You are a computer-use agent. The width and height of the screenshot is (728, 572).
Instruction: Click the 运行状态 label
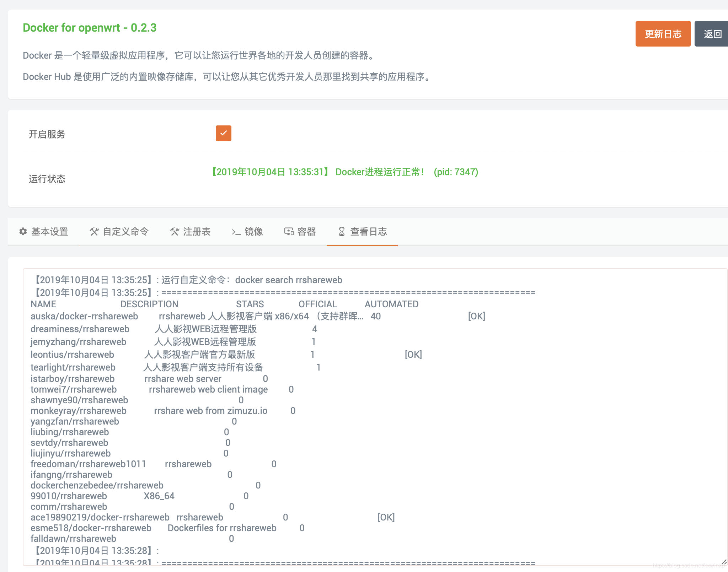click(x=47, y=179)
